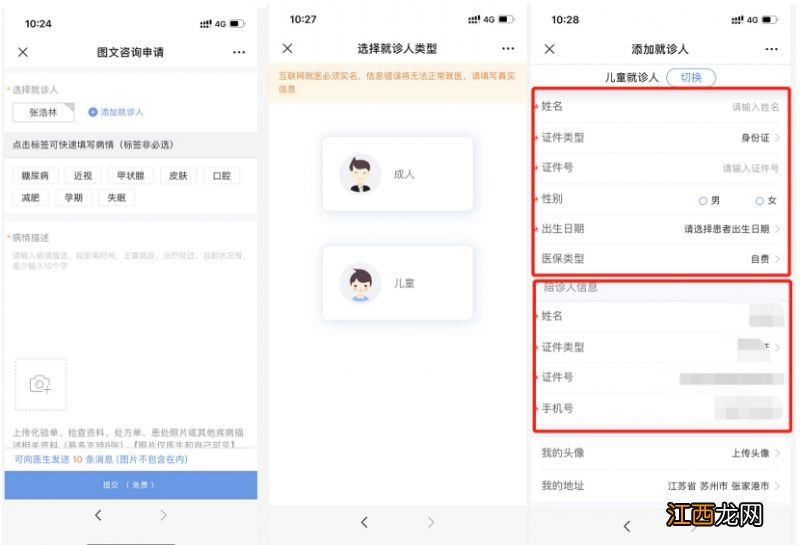This screenshot has height=545, width=800.
Task: Open the more menu on 添加就诊人 page
Action: (x=771, y=49)
